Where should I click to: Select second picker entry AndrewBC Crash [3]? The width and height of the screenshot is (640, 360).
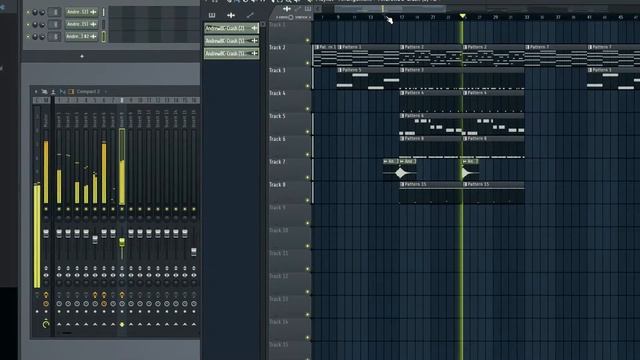(231, 41)
